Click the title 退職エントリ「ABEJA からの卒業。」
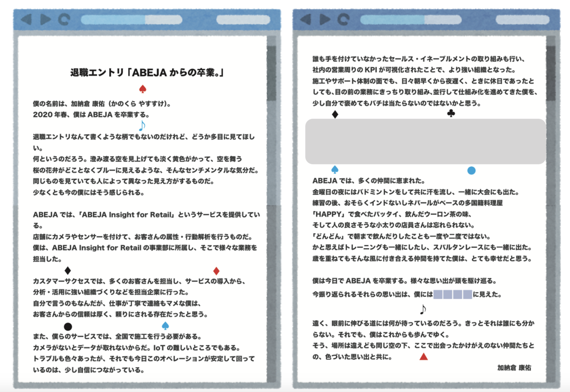This screenshot has height=392, width=570. (147, 72)
